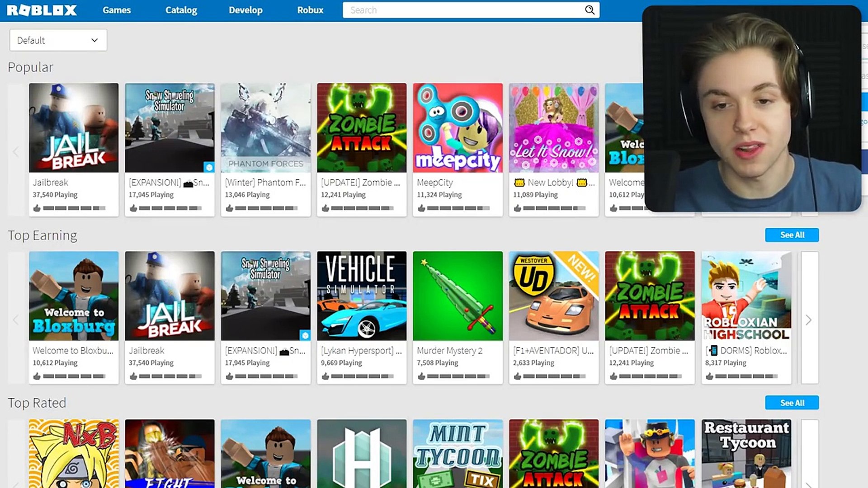Screen dimensions: 868x488
Task: Click See All button for Top Rated
Action: pyautogui.click(x=792, y=402)
